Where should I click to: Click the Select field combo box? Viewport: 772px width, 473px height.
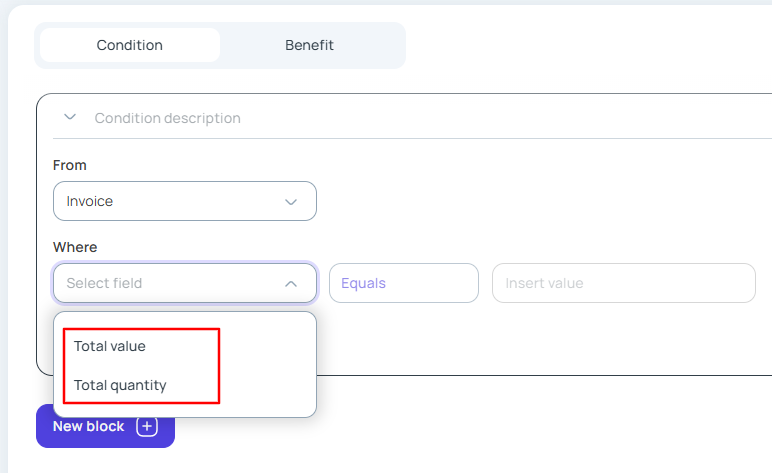[x=184, y=283]
